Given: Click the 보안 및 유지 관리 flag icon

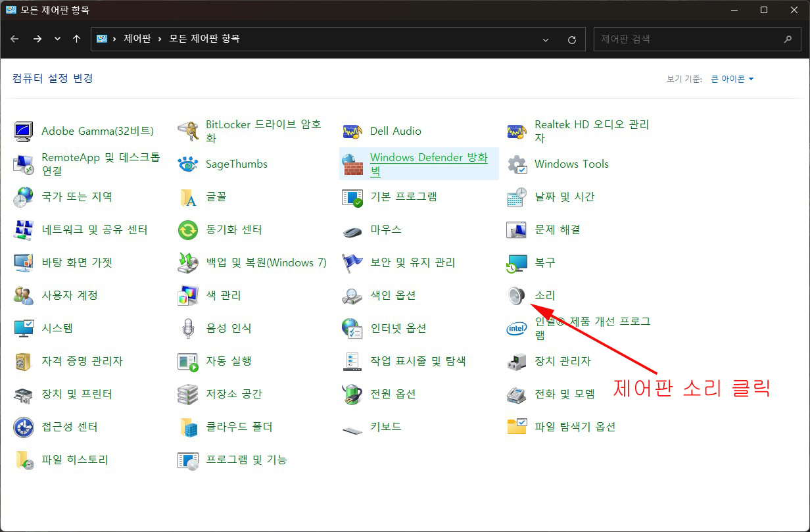Looking at the screenshot, I should (352, 262).
